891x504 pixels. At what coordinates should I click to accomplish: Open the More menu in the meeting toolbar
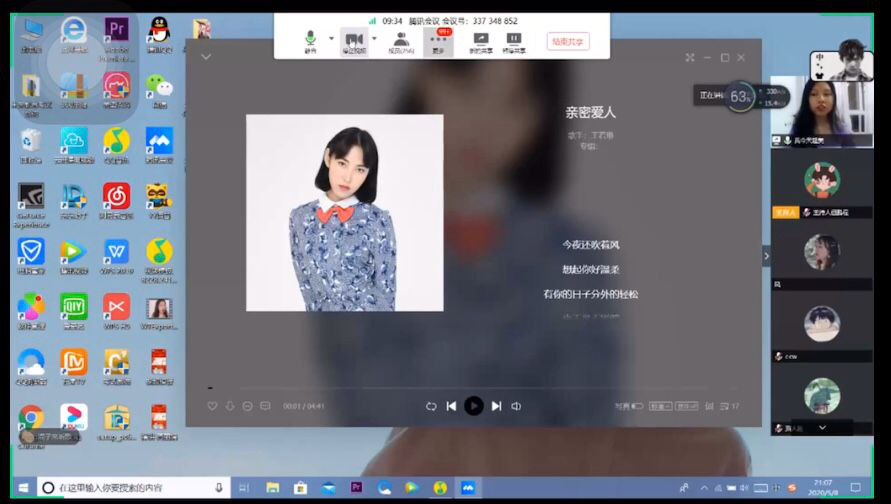tap(438, 41)
